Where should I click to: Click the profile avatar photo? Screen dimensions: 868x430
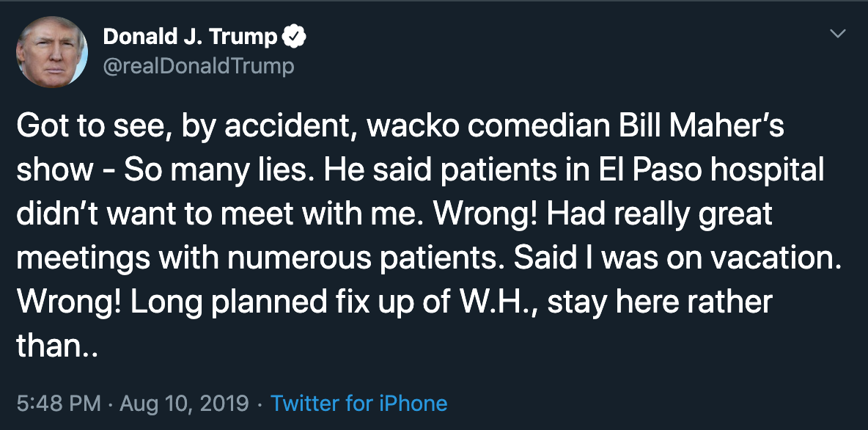(51, 52)
